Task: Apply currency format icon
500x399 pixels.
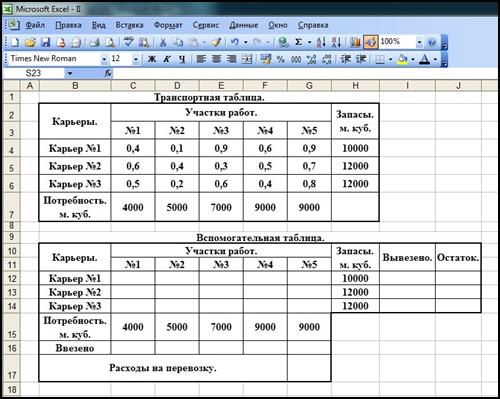Action: (266, 59)
